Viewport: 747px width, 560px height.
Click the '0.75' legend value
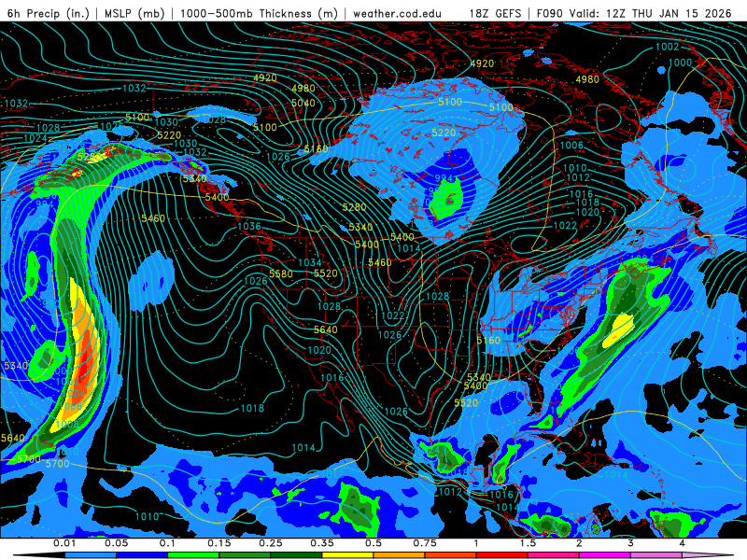pyautogui.click(x=425, y=543)
